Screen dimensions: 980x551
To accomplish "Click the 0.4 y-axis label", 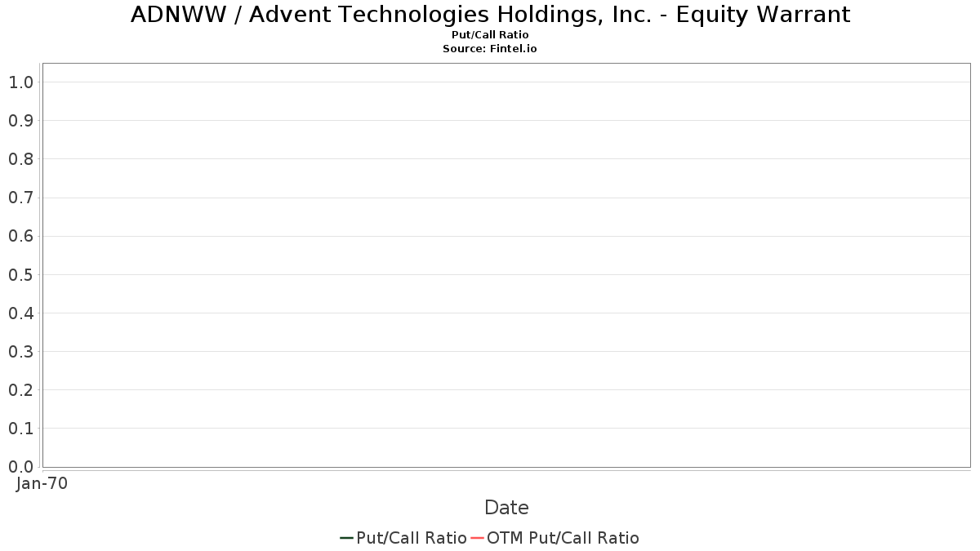I will (20, 313).
